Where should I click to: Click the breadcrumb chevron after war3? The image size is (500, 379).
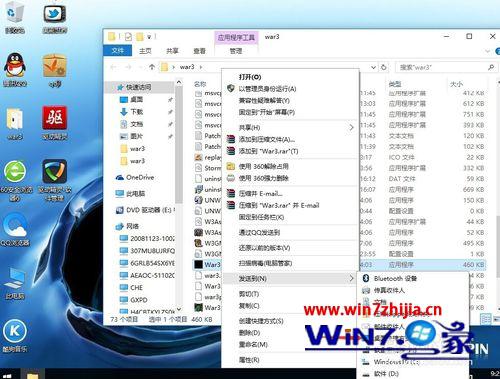(x=201, y=67)
